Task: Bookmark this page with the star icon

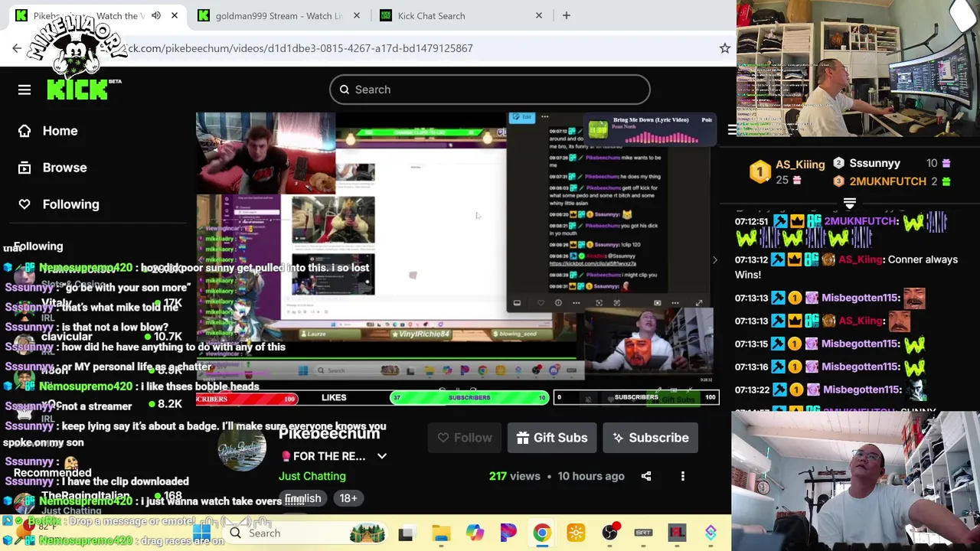Action: tap(724, 48)
